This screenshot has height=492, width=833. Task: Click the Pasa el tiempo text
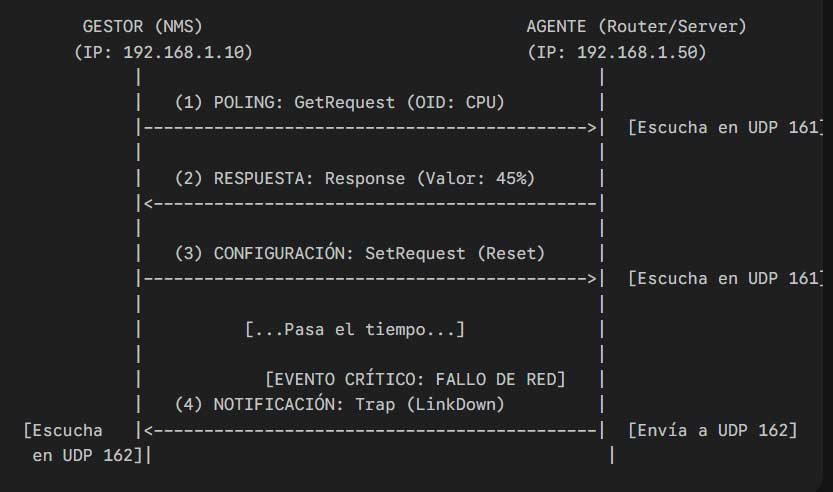pos(355,329)
